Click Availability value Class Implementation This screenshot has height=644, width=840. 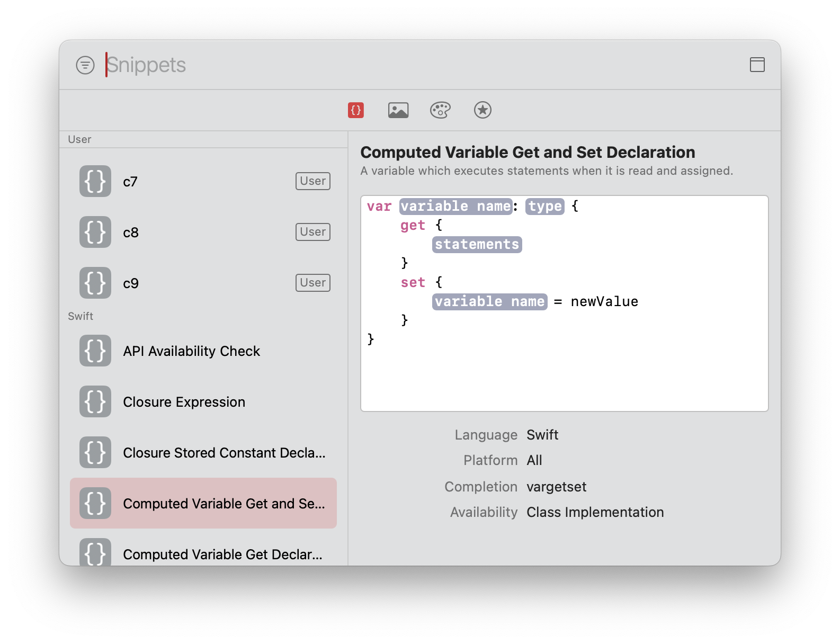[595, 512]
